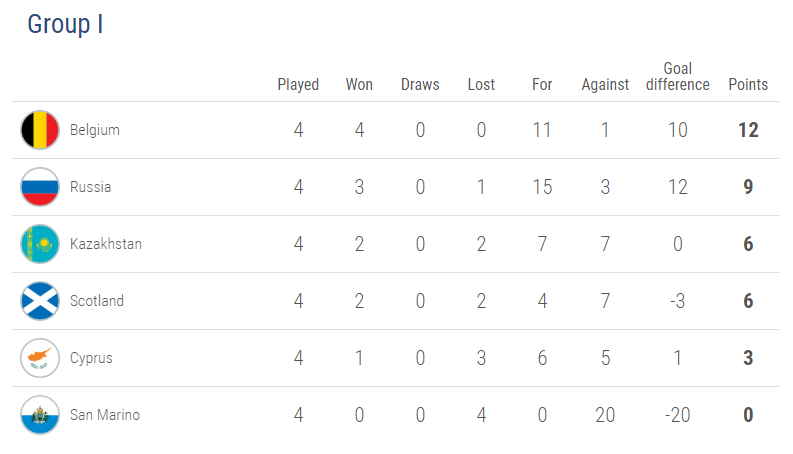Click the Won column header
This screenshot has height=454, width=793.
point(359,84)
